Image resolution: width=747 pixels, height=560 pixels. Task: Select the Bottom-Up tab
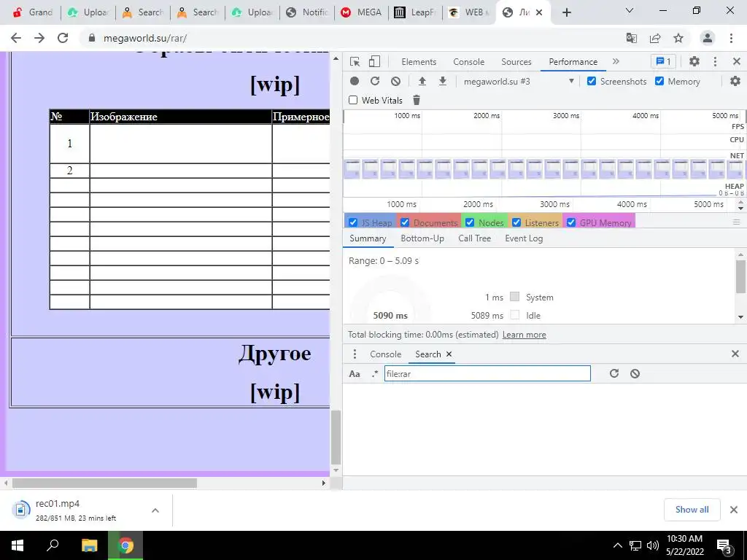(422, 238)
